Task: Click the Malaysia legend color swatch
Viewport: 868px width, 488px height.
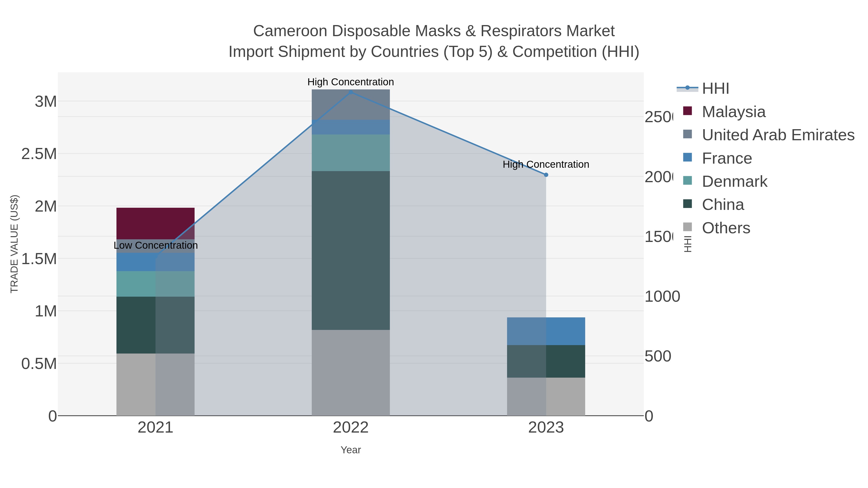Action: pos(687,111)
